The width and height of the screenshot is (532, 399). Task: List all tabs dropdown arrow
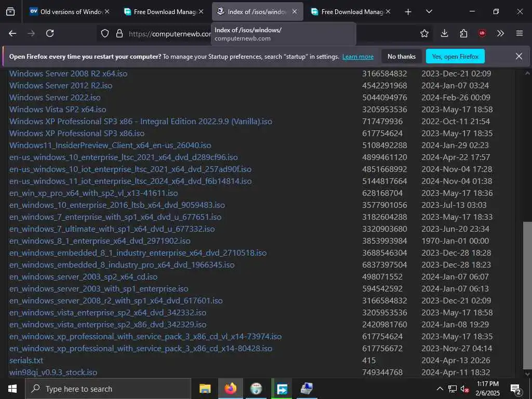[x=429, y=12]
